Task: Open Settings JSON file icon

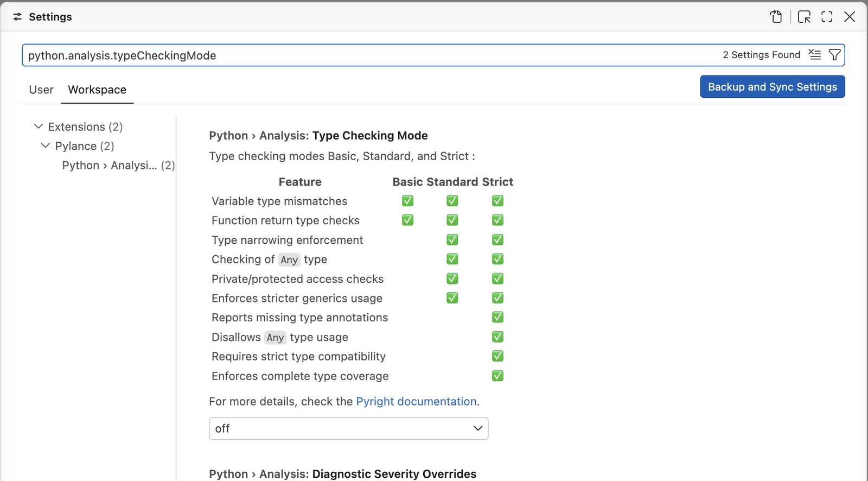Action: pos(776,17)
